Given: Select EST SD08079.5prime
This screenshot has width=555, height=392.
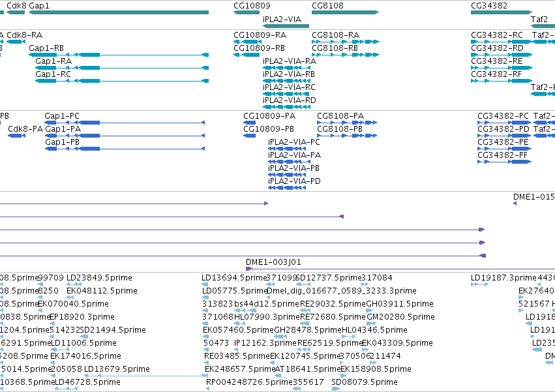Looking at the screenshot, I should 336,389.
